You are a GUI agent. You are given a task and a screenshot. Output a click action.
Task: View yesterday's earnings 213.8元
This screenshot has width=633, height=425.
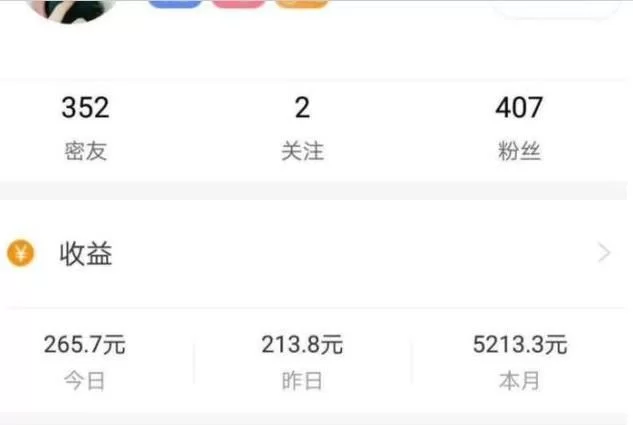302,345
